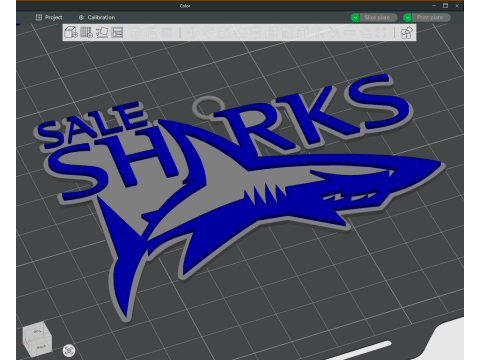Click the view orientation cube
The image size is (480, 360).
[x=37, y=339]
